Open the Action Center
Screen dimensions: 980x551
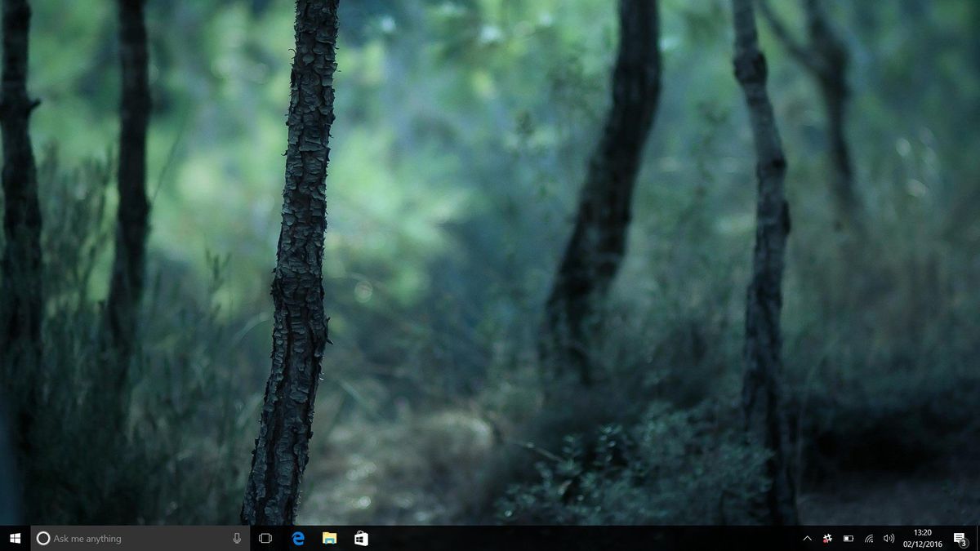[960, 538]
